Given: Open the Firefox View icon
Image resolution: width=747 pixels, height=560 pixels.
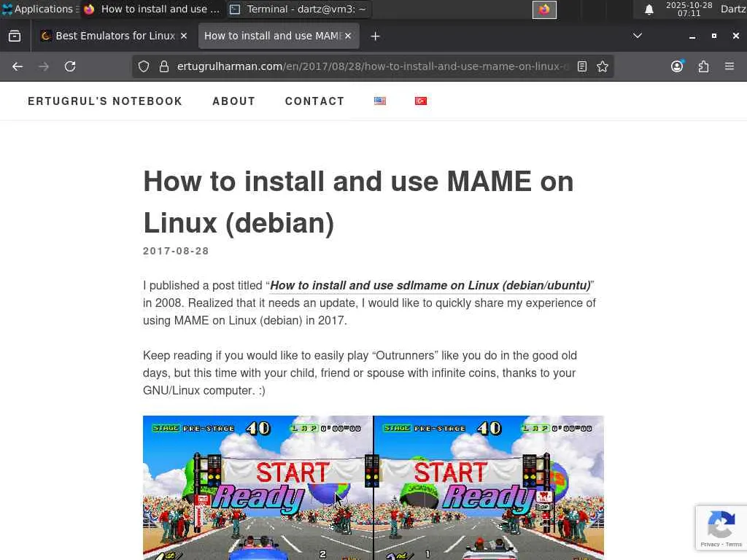Looking at the screenshot, I should pos(15,36).
